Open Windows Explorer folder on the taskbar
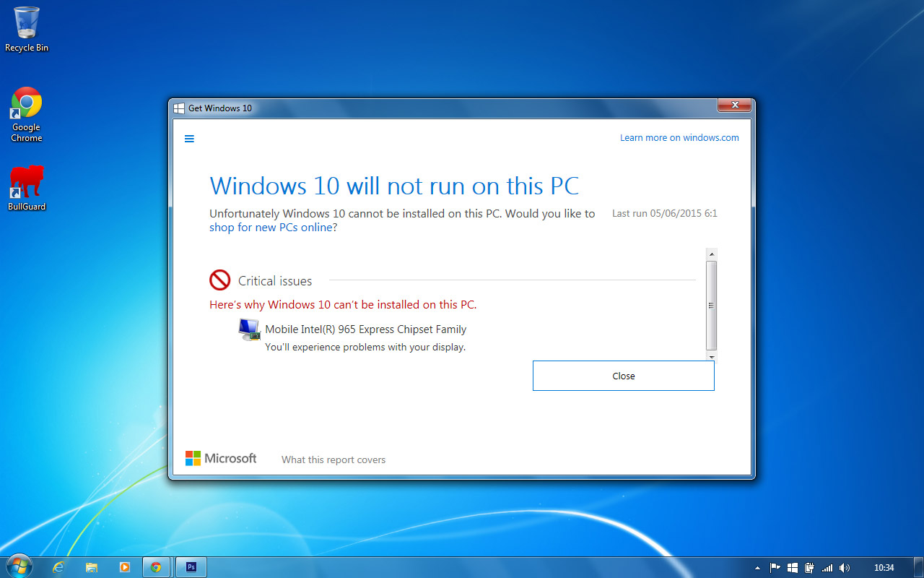924x578 pixels. pos(92,567)
